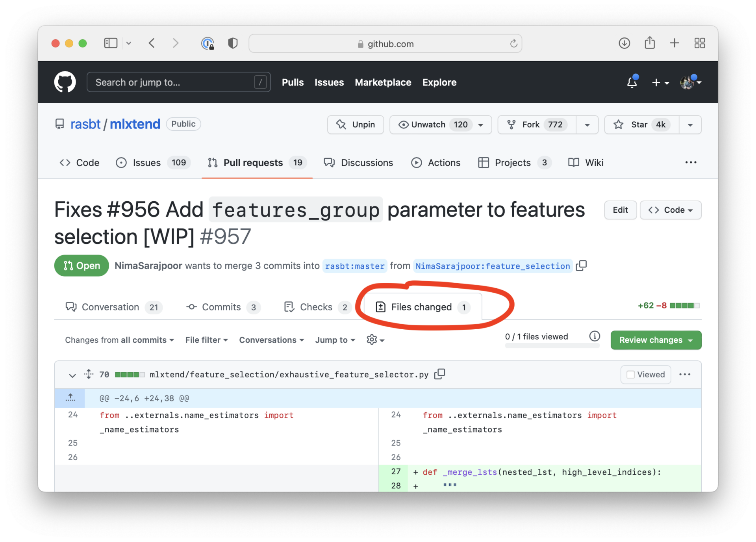Mark exhaustive_feature_selector.py as Viewed

pyautogui.click(x=645, y=374)
